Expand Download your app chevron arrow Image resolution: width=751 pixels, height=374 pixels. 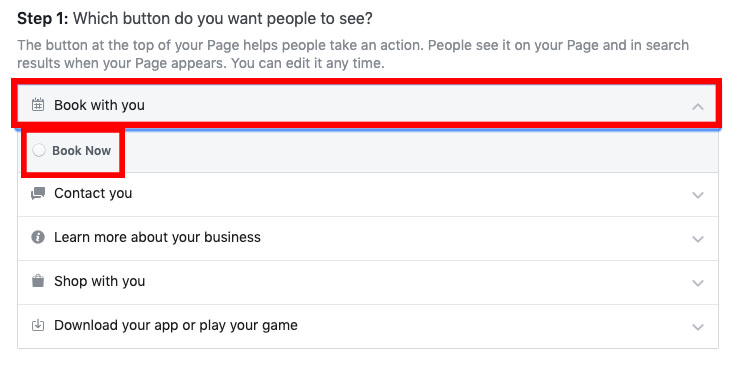tap(698, 327)
